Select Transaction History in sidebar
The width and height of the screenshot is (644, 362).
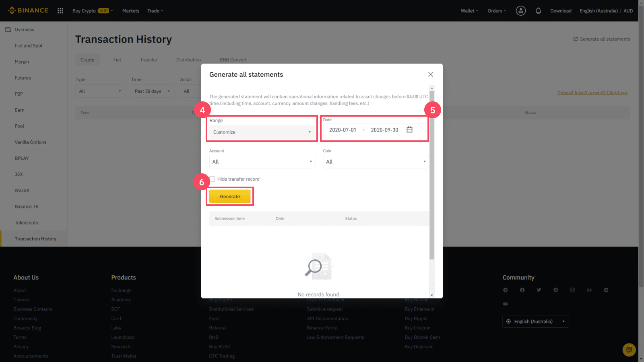coord(35,239)
